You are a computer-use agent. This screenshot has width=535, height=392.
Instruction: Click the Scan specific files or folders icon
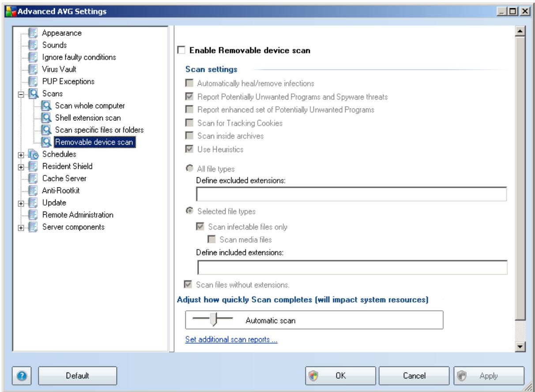[x=47, y=130]
